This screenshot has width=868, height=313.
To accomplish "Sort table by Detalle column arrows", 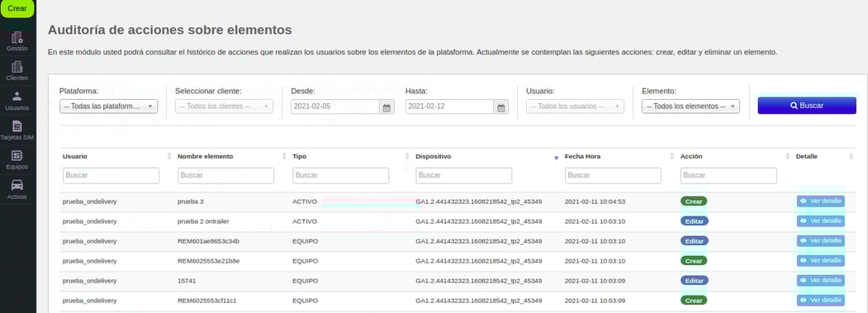I will (851, 157).
